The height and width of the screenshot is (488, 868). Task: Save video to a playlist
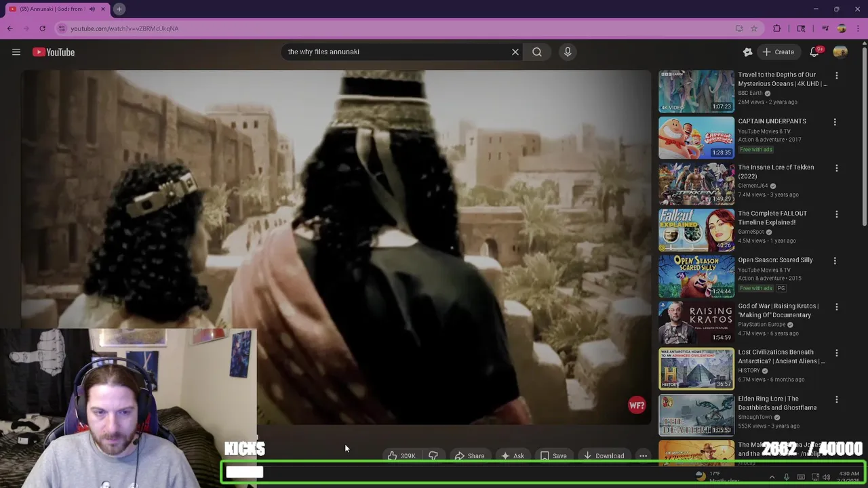coord(553,456)
